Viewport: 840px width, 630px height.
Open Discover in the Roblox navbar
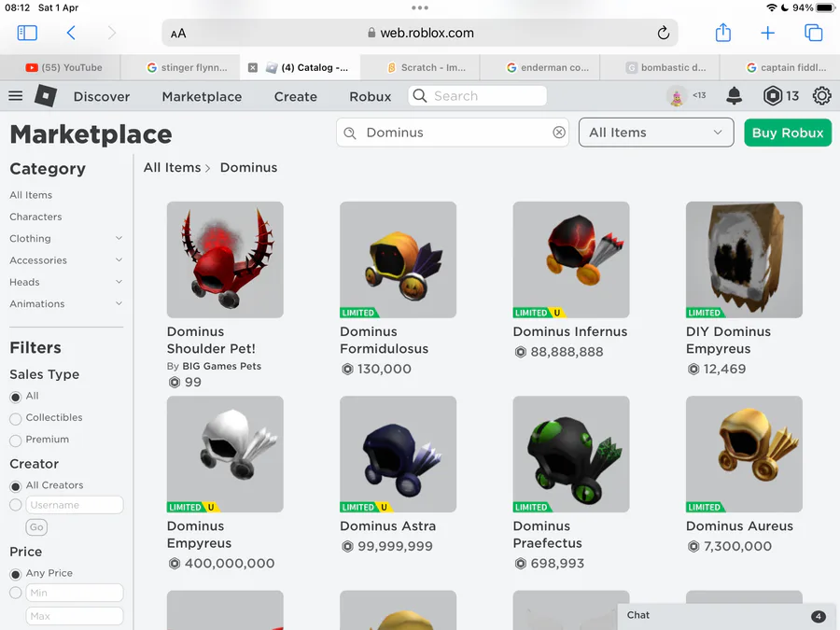click(101, 96)
